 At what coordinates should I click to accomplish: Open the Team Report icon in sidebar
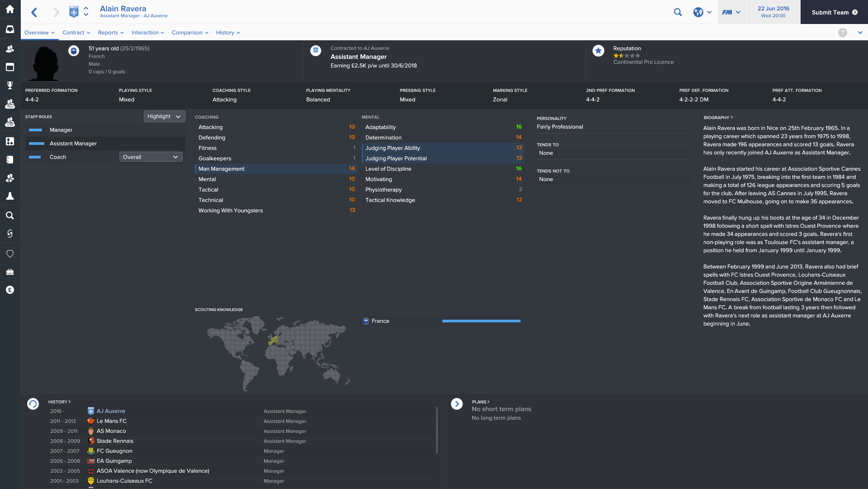point(10,159)
